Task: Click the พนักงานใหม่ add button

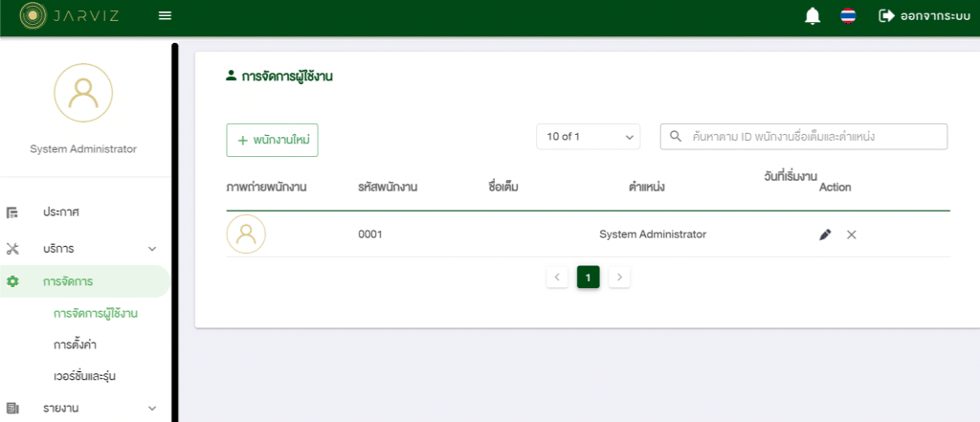Action: [x=272, y=140]
